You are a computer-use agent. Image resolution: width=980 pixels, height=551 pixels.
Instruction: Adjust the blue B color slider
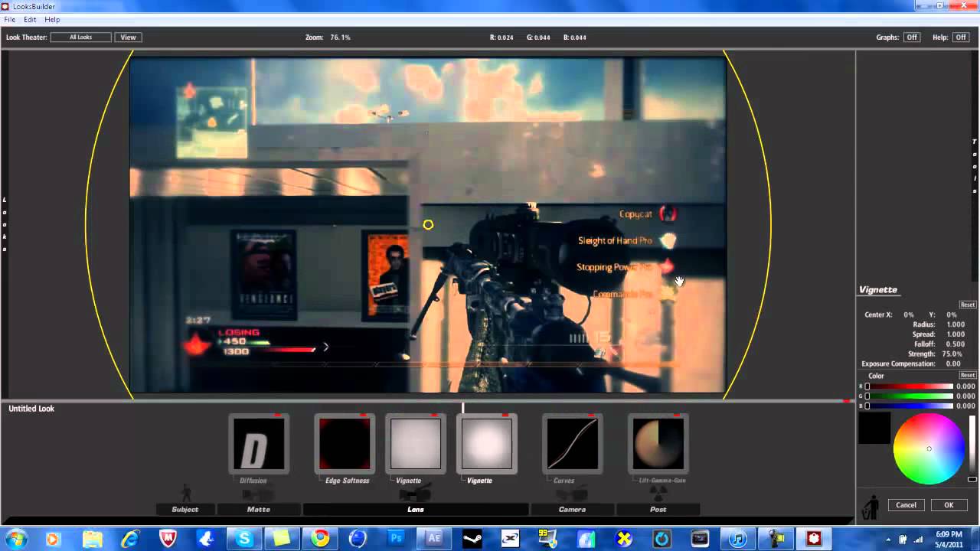click(909, 406)
